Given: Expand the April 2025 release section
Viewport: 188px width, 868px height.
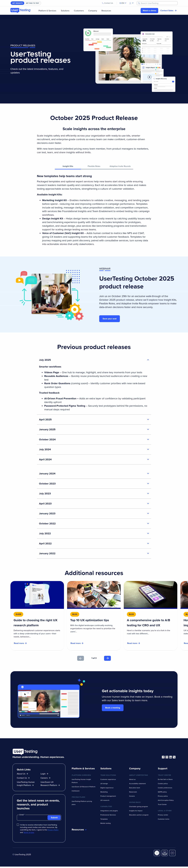Looking at the screenshot, I should coord(148,419).
